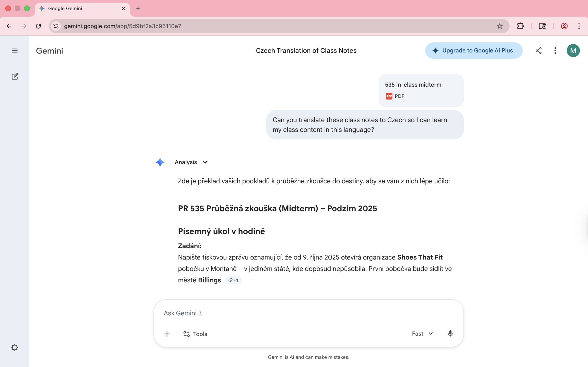
Task: Start a new chat with the compose icon
Action: point(15,76)
